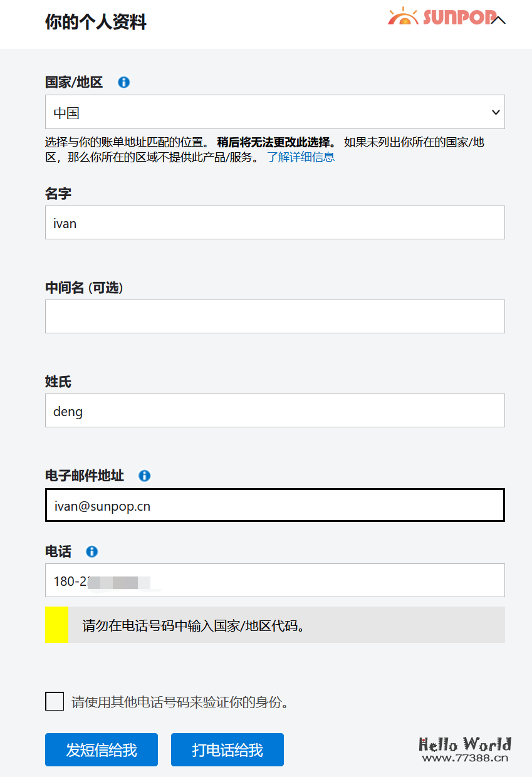Collapse the form using the top-right chevron
532x777 pixels.
(498, 20)
